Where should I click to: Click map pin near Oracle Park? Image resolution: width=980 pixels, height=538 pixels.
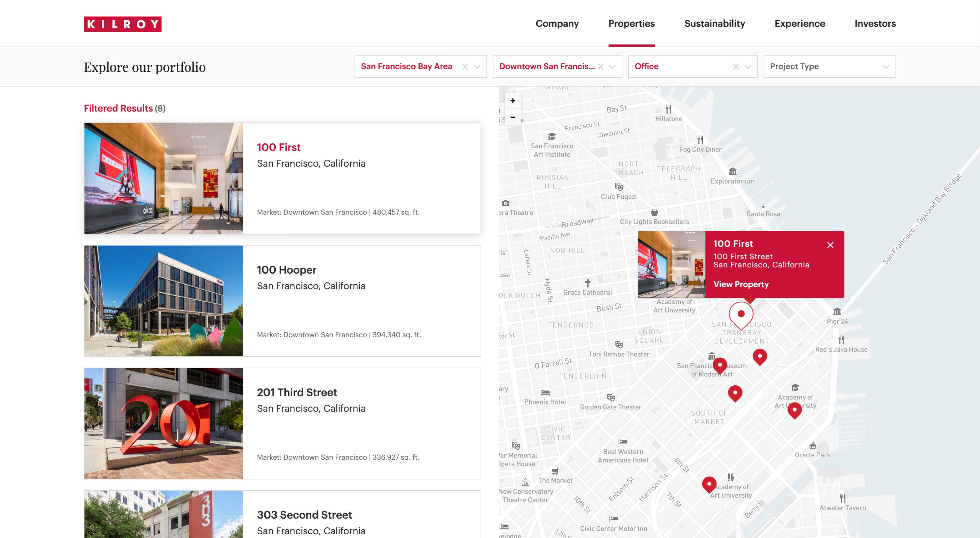point(794,411)
